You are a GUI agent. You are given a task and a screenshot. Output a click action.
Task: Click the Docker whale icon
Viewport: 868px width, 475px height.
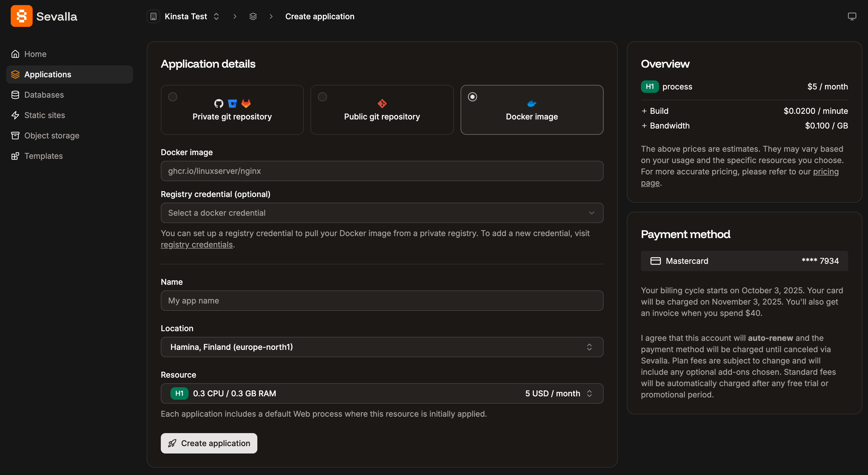coord(531,103)
